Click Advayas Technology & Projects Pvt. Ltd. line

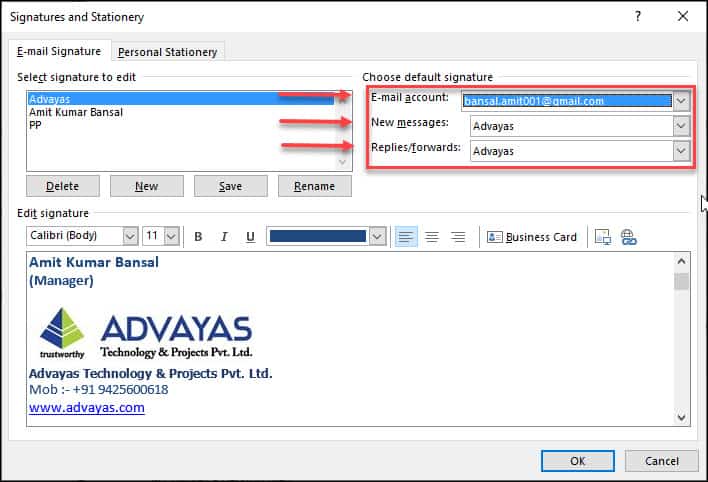coord(151,373)
